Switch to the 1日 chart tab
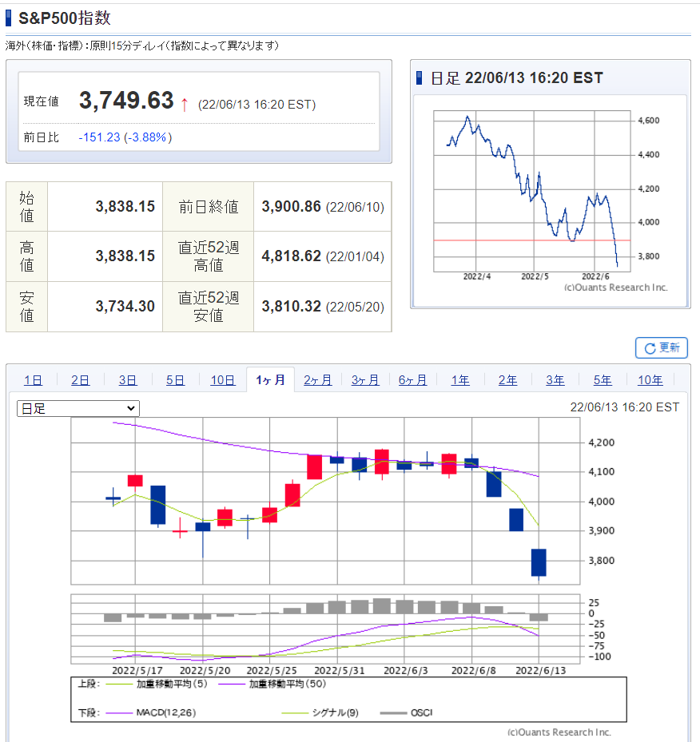 tap(33, 380)
